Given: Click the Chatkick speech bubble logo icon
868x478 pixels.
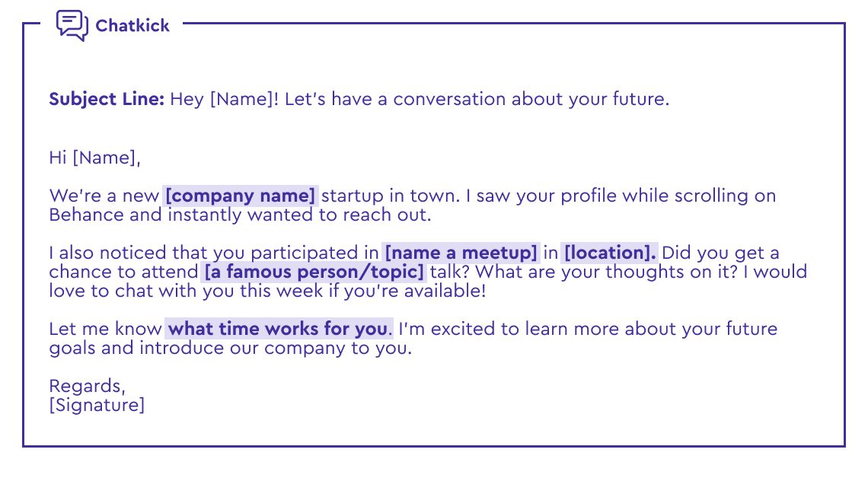Looking at the screenshot, I should pyautogui.click(x=72, y=25).
